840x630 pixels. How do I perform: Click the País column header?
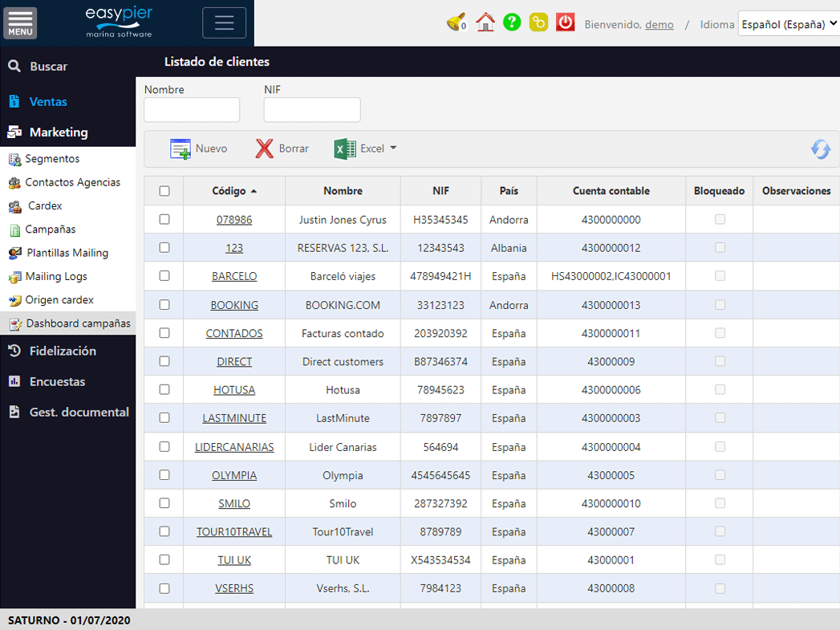[509, 191]
